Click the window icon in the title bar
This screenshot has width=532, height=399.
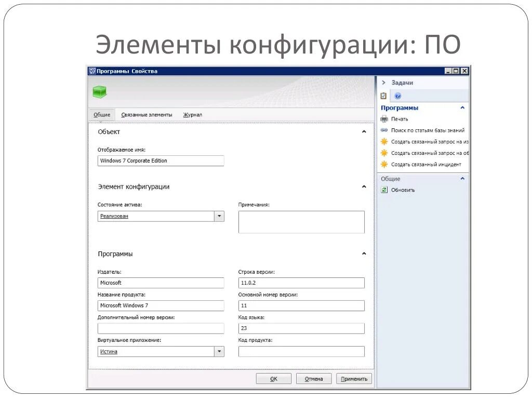[x=92, y=71]
